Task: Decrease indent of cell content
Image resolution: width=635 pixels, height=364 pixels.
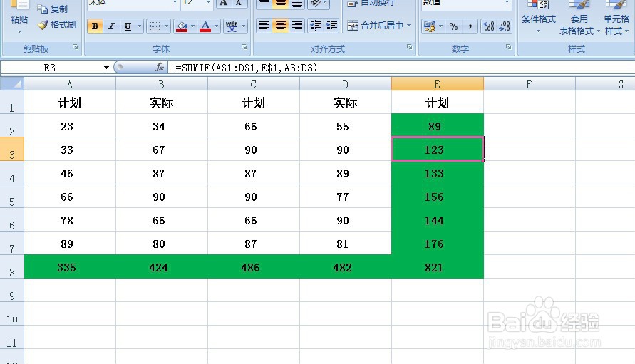Action: (x=316, y=26)
